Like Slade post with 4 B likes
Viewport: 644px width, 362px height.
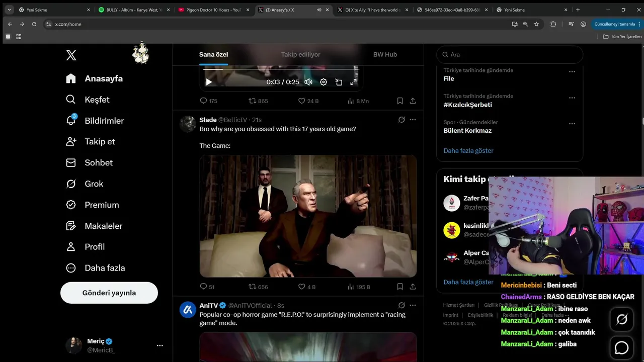pyautogui.click(x=306, y=287)
